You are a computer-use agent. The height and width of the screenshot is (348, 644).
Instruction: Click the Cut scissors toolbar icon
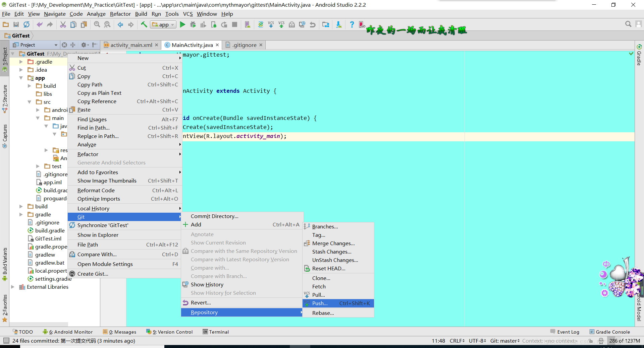(x=63, y=24)
